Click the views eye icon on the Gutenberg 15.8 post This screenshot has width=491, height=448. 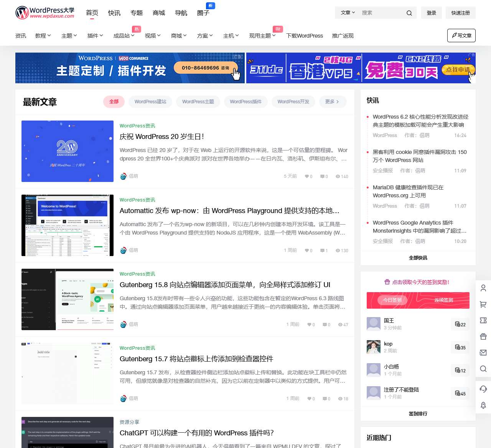pyautogui.click(x=340, y=325)
